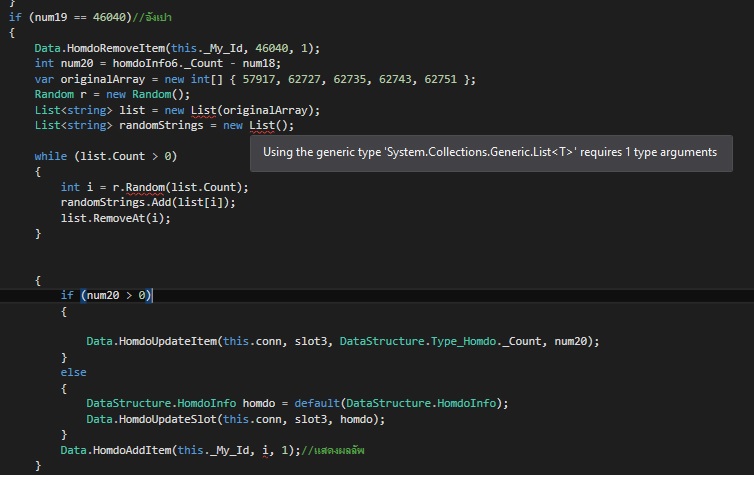The image size is (754, 483).
Task: Click the generic type error tooltip
Action: point(491,153)
